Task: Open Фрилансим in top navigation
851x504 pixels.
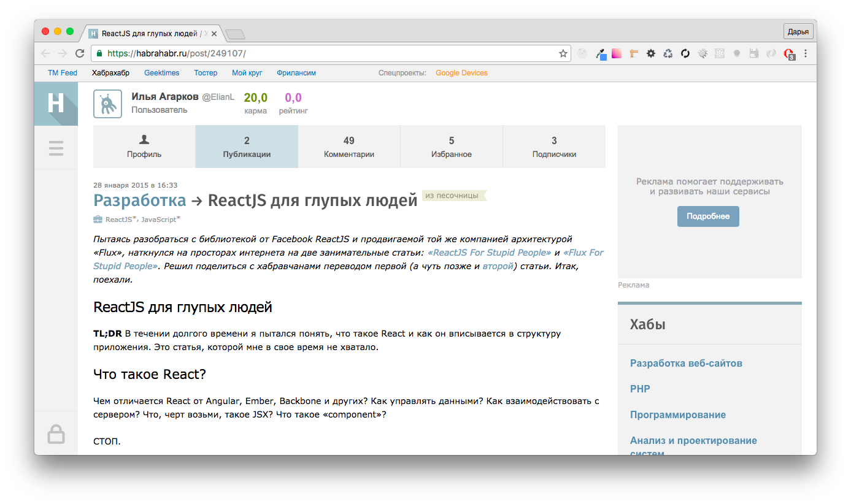Action: 296,73
